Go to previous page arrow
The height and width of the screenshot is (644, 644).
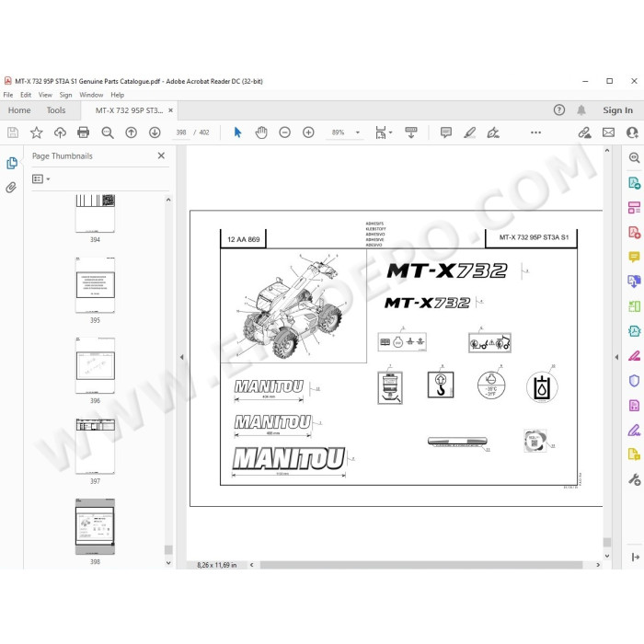131,132
